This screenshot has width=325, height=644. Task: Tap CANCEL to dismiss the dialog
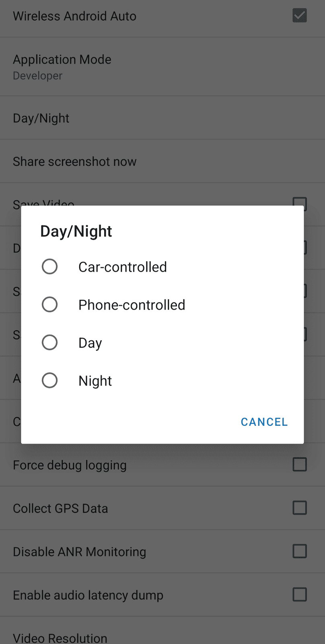point(264,422)
